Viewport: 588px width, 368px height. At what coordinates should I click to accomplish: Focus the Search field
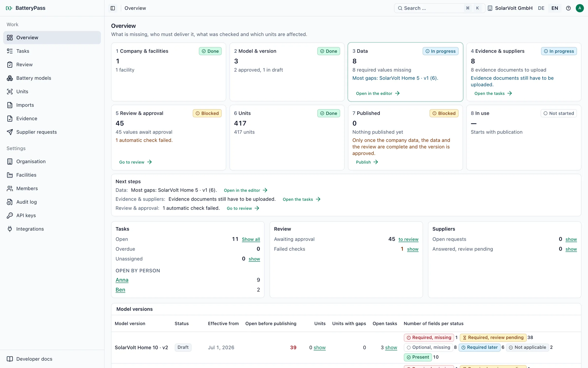(x=440, y=8)
